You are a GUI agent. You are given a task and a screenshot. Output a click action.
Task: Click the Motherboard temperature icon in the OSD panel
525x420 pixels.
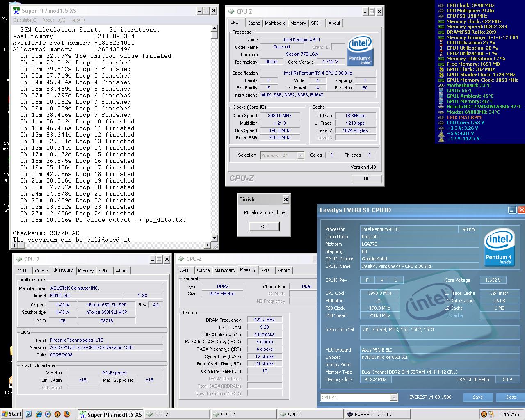(441, 85)
